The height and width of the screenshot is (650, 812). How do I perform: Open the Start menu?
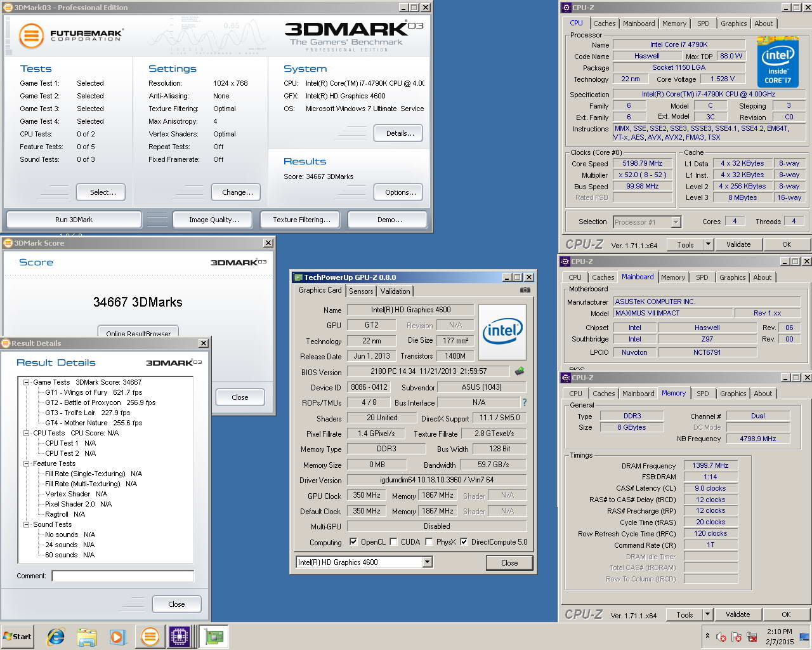tap(17, 637)
